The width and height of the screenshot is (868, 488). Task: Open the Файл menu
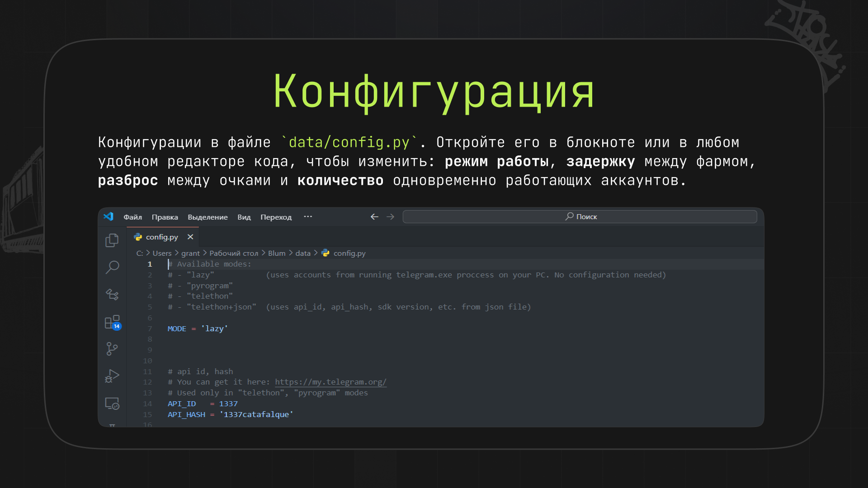tap(132, 217)
